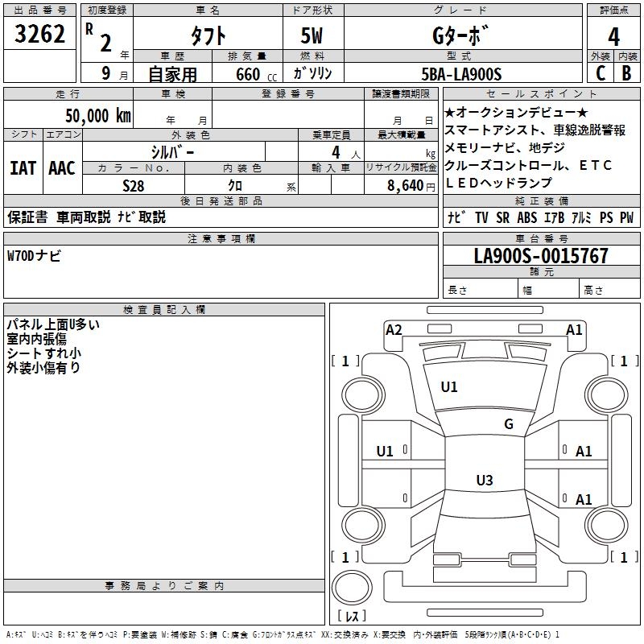Select the model code 5BA-LA900S
Screen dimensions: 644x644
[461, 73]
